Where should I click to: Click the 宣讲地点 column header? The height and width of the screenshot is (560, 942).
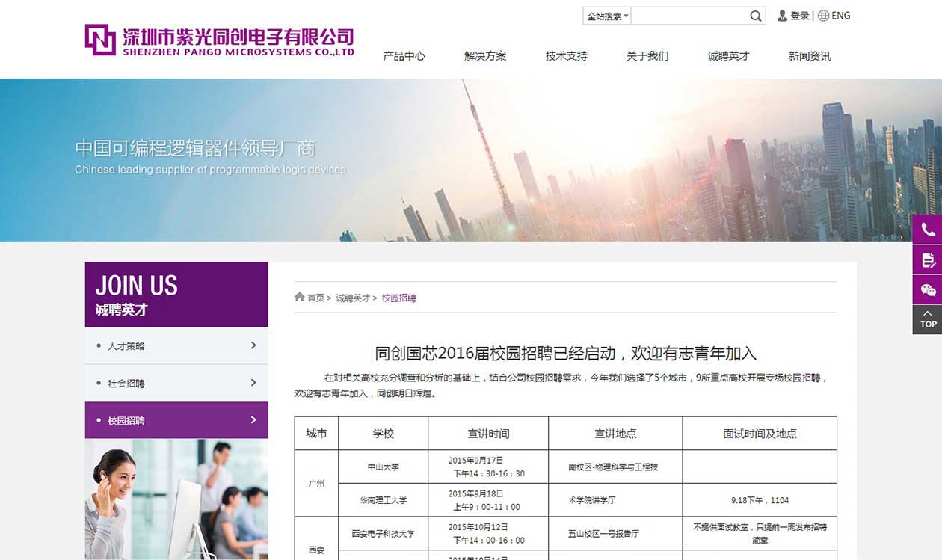615,434
